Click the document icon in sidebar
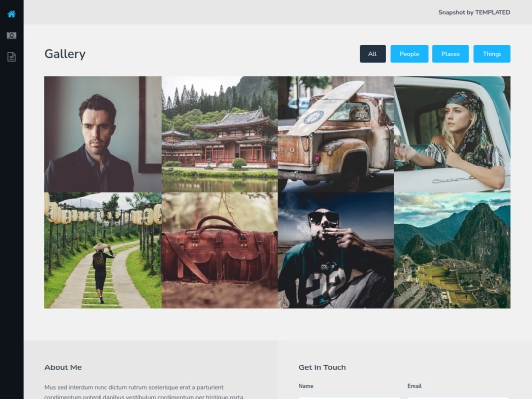This screenshot has height=399, width=532. [x=11, y=57]
